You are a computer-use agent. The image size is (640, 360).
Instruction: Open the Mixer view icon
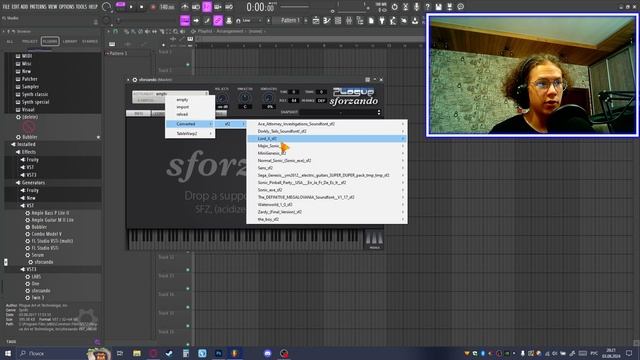[x=349, y=20]
